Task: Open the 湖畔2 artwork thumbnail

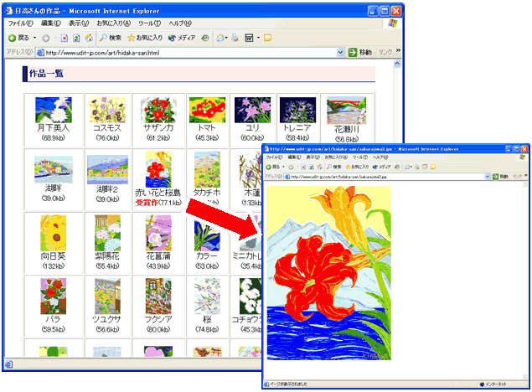Action: coord(107,170)
